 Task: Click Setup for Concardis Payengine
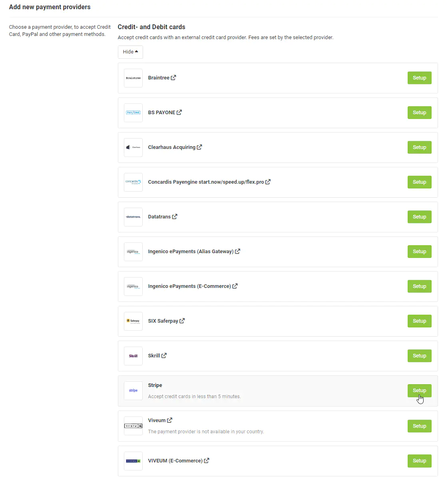pos(419,182)
